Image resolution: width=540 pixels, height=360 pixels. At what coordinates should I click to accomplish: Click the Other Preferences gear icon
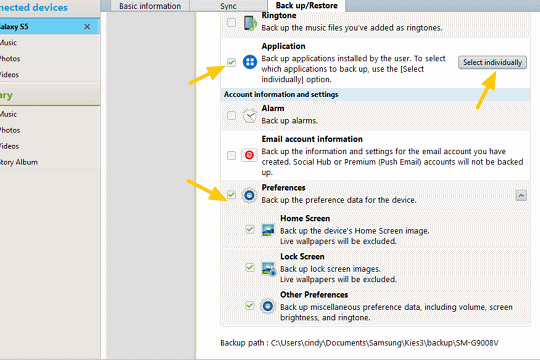[268, 306]
